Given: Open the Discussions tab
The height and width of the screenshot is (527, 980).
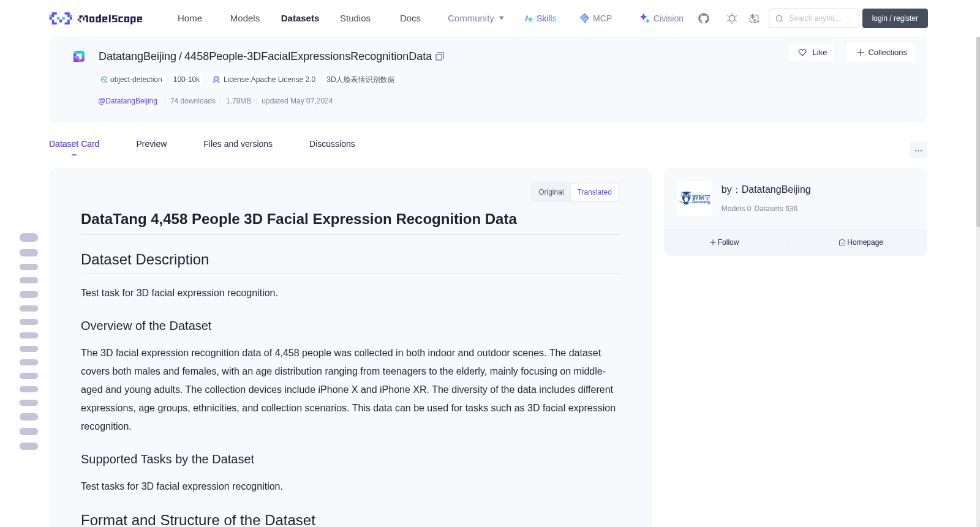Looking at the screenshot, I should pos(332,144).
